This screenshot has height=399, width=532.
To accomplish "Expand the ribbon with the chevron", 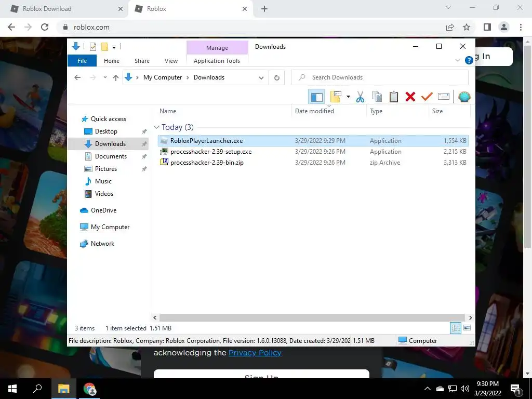I will tap(457, 60).
